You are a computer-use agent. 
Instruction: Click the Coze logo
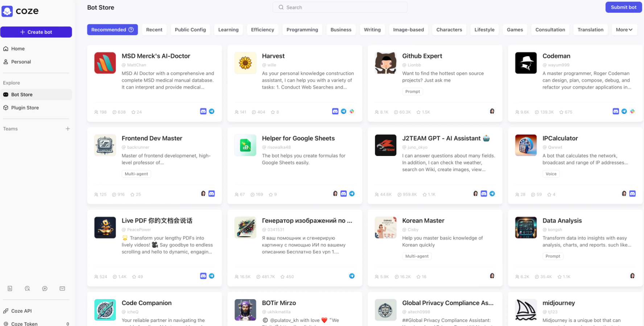pyautogui.click(x=20, y=11)
